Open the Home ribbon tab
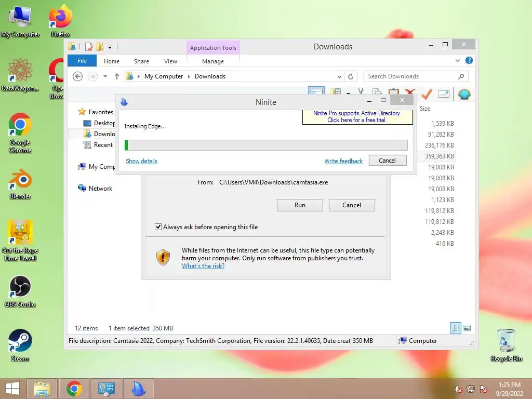The width and height of the screenshot is (532, 399). click(x=112, y=61)
